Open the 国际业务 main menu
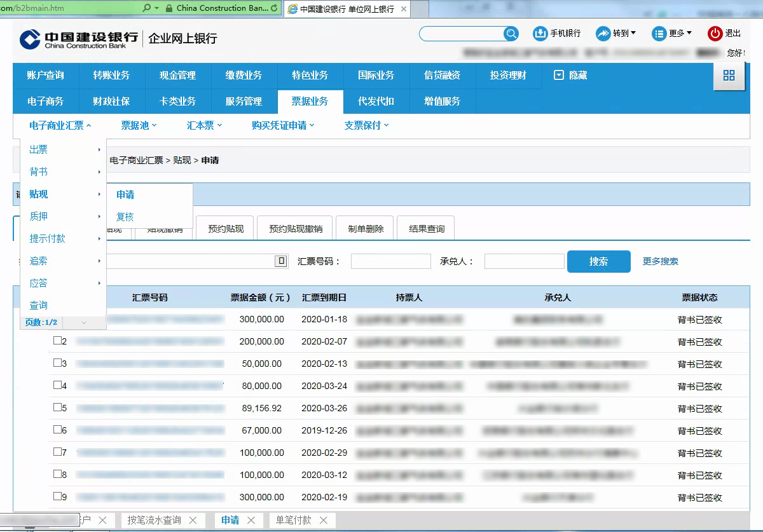The width and height of the screenshot is (763, 532). click(x=376, y=76)
